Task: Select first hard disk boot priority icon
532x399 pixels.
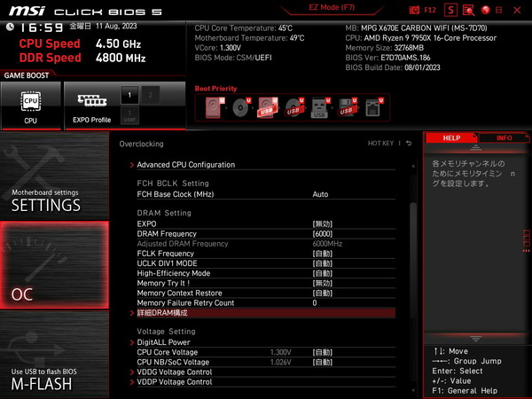Action: tap(213, 107)
